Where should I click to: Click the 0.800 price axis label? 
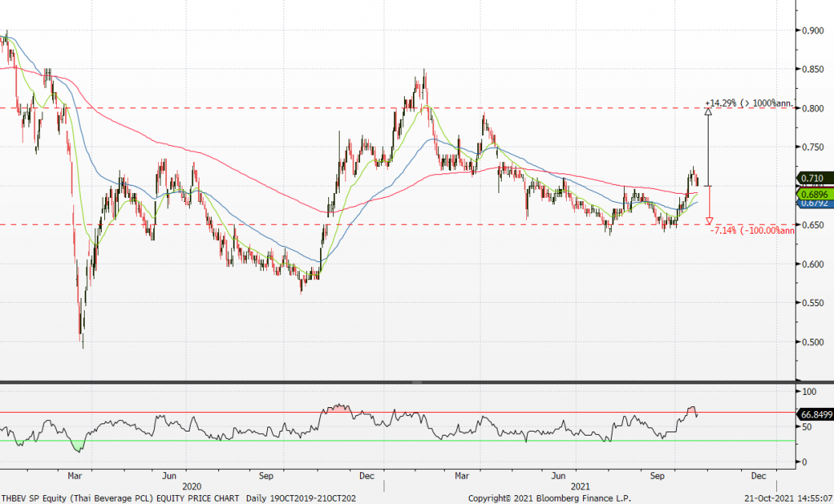(x=814, y=108)
